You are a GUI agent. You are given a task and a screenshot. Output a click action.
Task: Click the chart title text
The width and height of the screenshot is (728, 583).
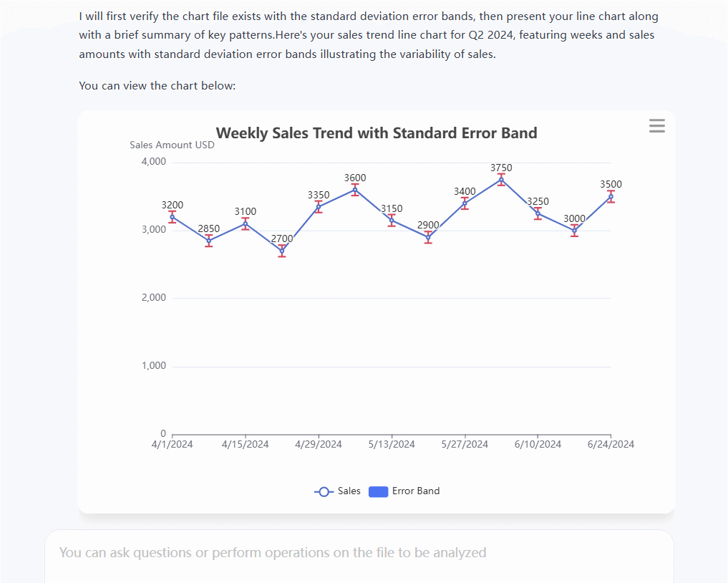(x=377, y=133)
